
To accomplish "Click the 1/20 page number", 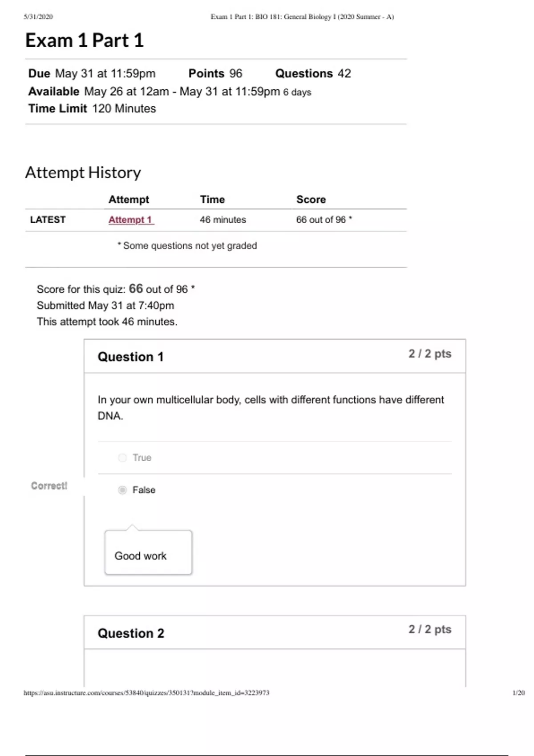I will point(518,692).
